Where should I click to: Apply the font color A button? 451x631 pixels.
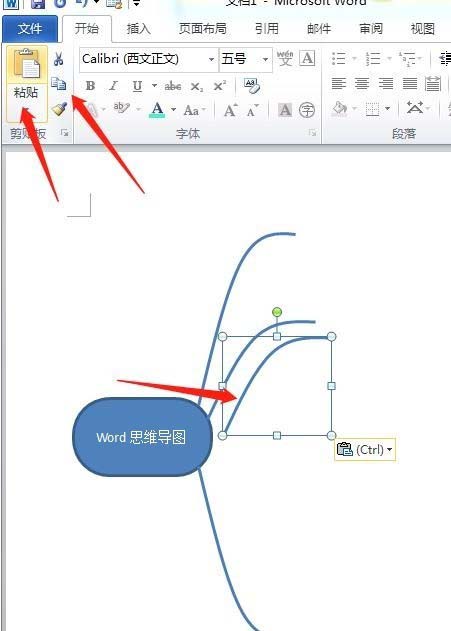(157, 109)
